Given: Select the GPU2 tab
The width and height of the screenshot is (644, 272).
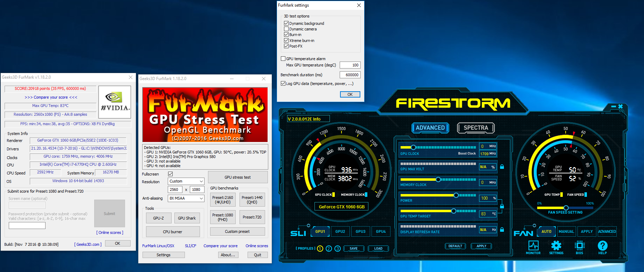Looking at the screenshot, I should click(340, 231).
